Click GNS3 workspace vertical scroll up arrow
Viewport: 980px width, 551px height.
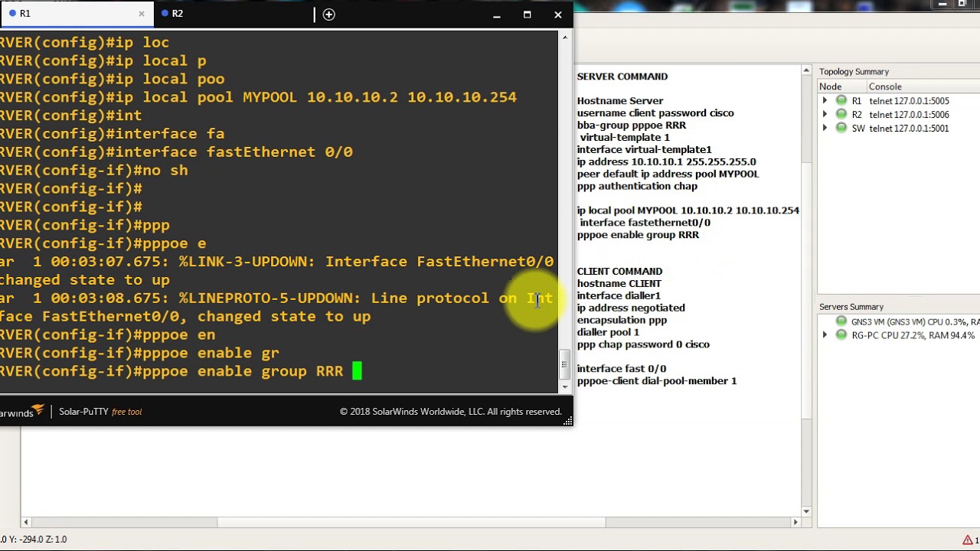pos(806,70)
